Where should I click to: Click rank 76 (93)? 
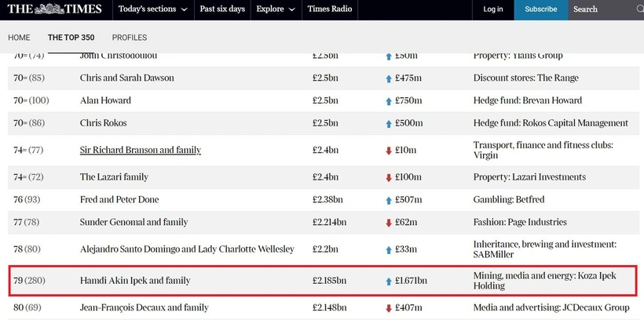[27, 200]
